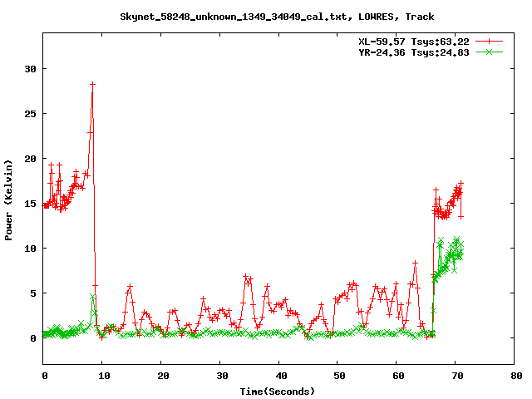Click x-axis tick label 30
This screenshot has width=532, height=399.
click(x=222, y=376)
